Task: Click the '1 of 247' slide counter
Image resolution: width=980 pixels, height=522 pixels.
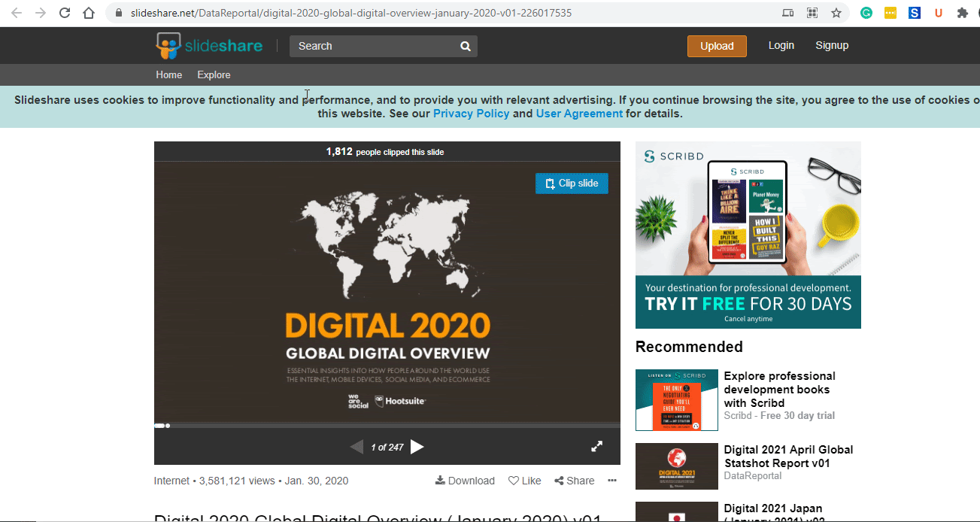Action: click(387, 448)
